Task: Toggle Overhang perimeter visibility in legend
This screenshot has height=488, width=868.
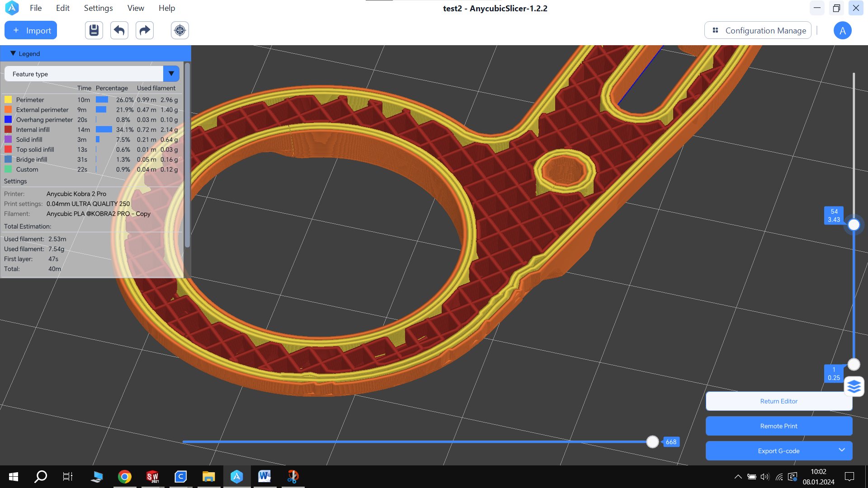Action: (8, 120)
